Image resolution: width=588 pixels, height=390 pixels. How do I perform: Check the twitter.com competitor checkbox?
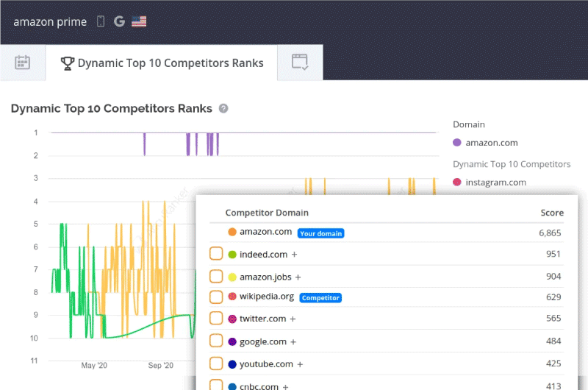coord(216,319)
